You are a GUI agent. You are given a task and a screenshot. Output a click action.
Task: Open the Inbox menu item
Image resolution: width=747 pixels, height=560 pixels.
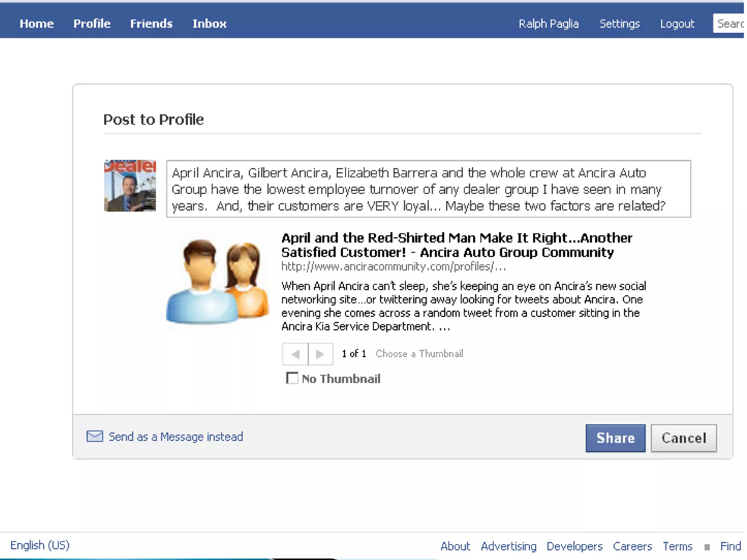(x=209, y=24)
